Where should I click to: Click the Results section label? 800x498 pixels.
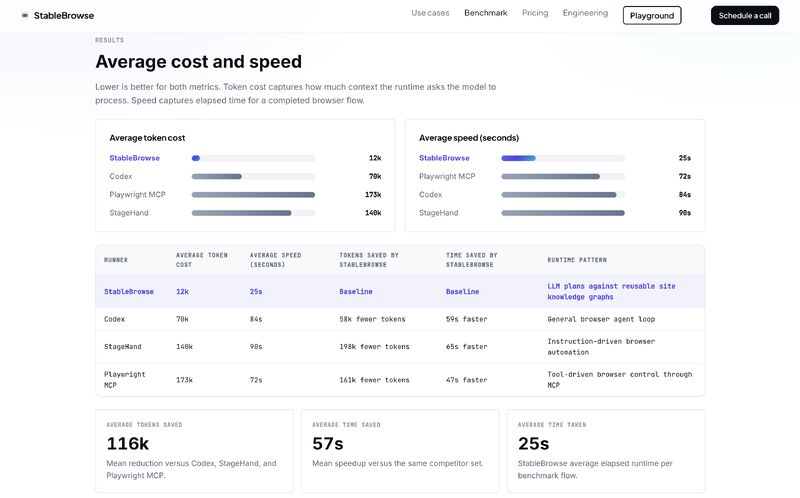(109, 40)
